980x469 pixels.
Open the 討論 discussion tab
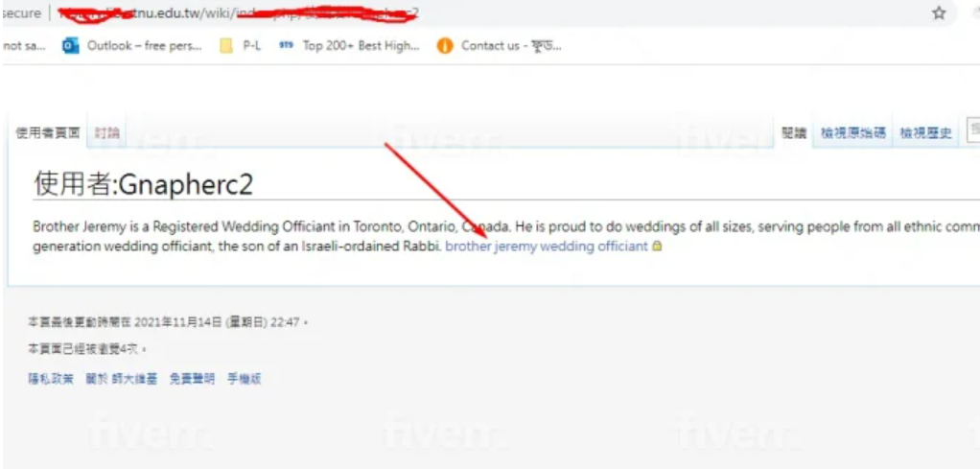pyautogui.click(x=106, y=132)
